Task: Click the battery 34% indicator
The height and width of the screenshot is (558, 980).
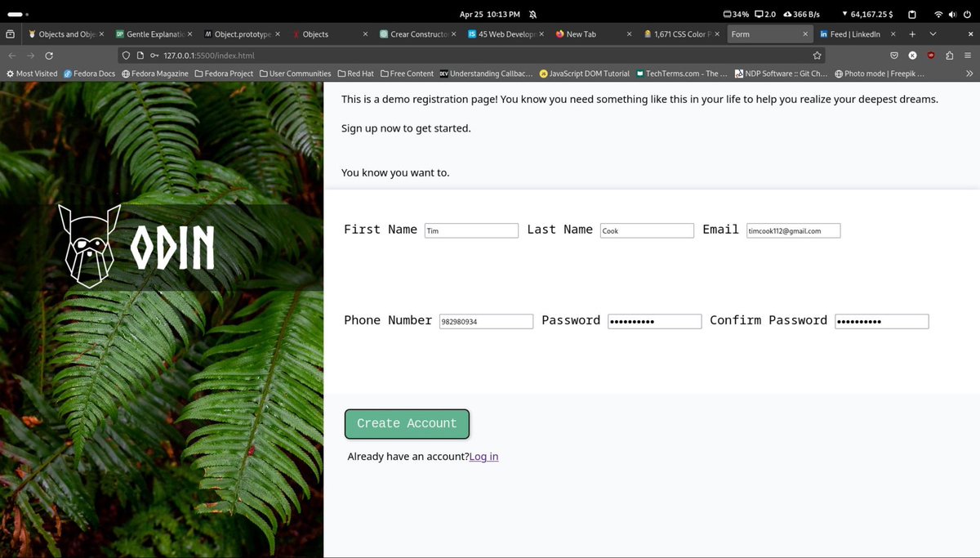Action: (736, 14)
